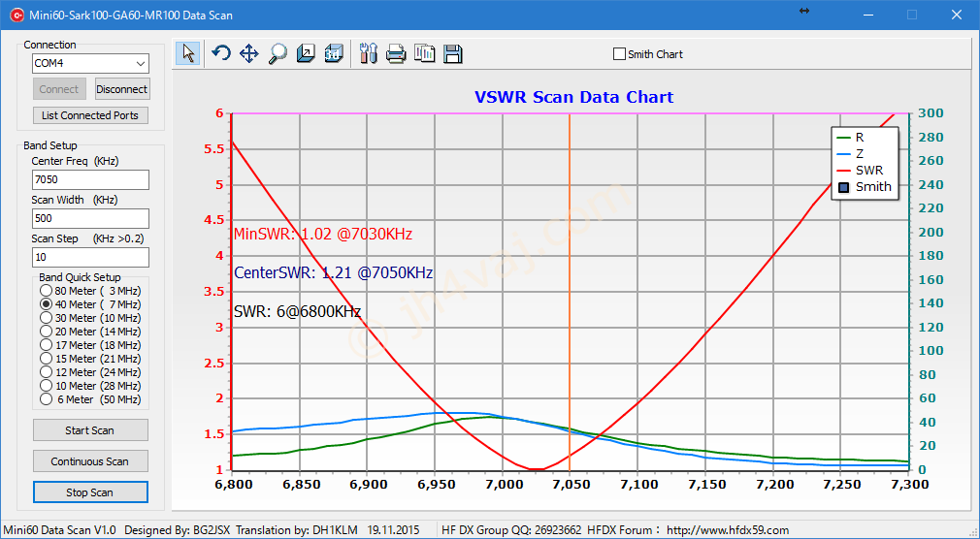Click the print chart icon

(396, 53)
